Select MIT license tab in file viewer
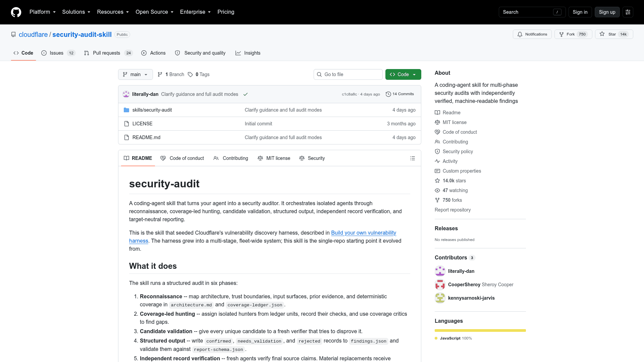 pyautogui.click(x=274, y=158)
